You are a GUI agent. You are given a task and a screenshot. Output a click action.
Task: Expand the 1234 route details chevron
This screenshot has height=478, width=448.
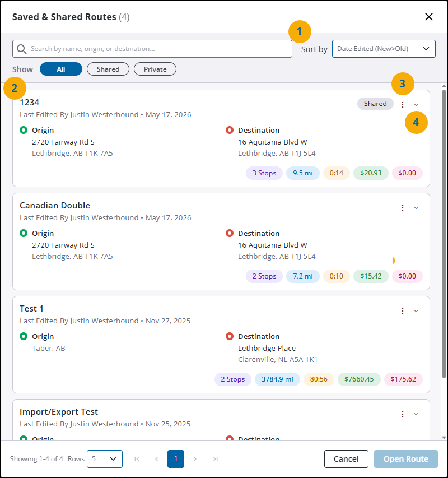click(x=416, y=105)
